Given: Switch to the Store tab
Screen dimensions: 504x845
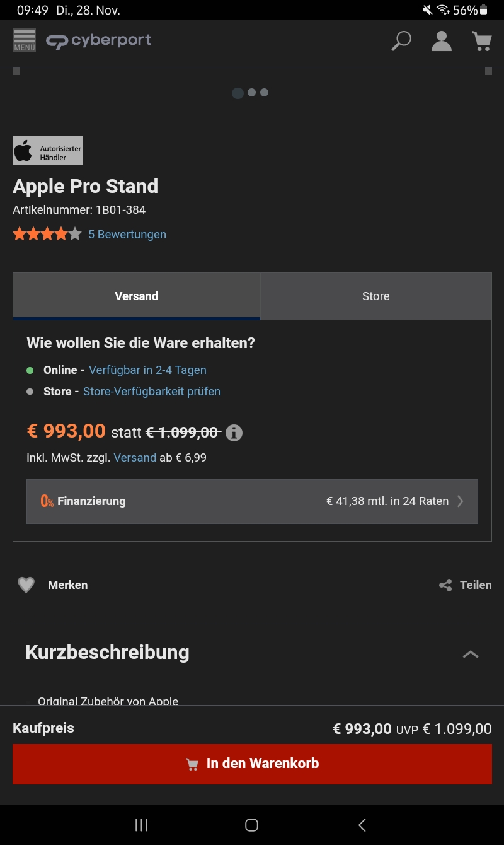Looking at the screenshot, I should pos(376,296).
